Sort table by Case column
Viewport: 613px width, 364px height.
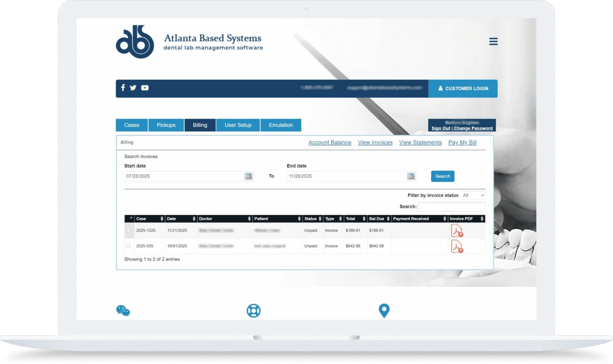coord(150,219)
